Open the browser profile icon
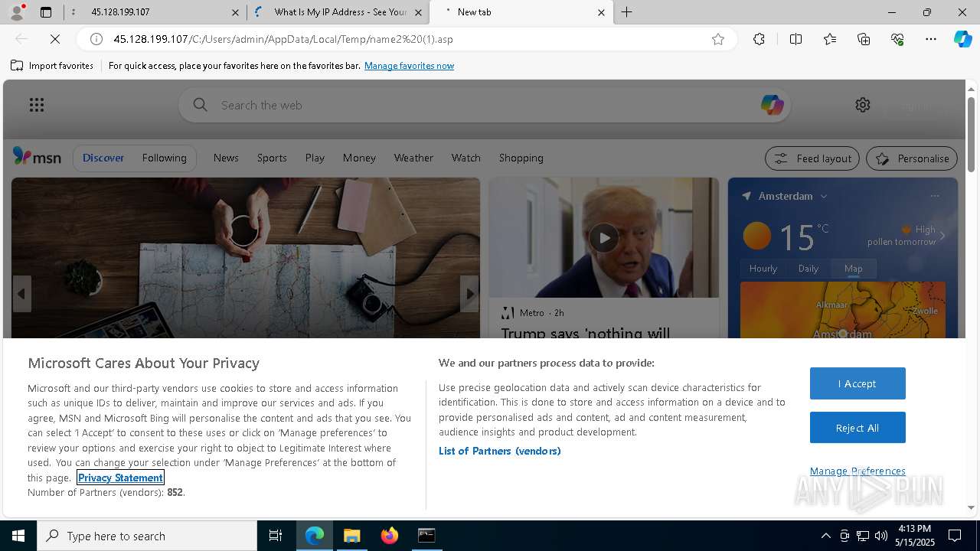Screen dimensions: 980x551 point(17,12)
